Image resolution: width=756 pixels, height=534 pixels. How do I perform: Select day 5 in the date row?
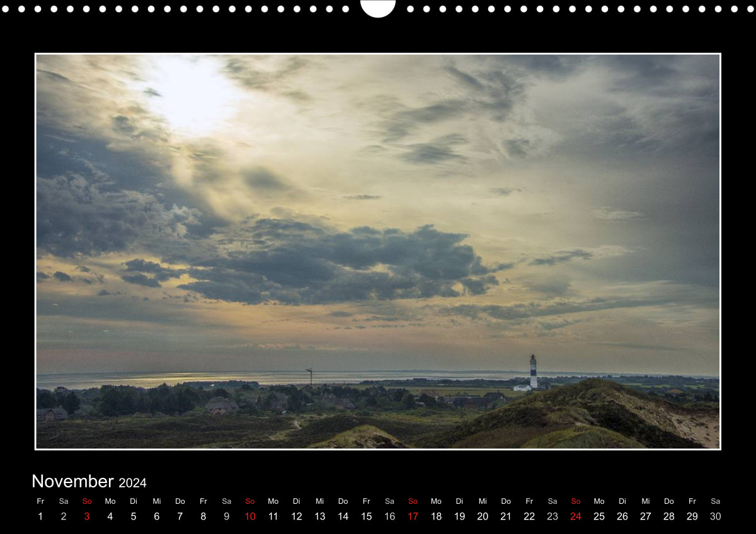click(134, 516)
